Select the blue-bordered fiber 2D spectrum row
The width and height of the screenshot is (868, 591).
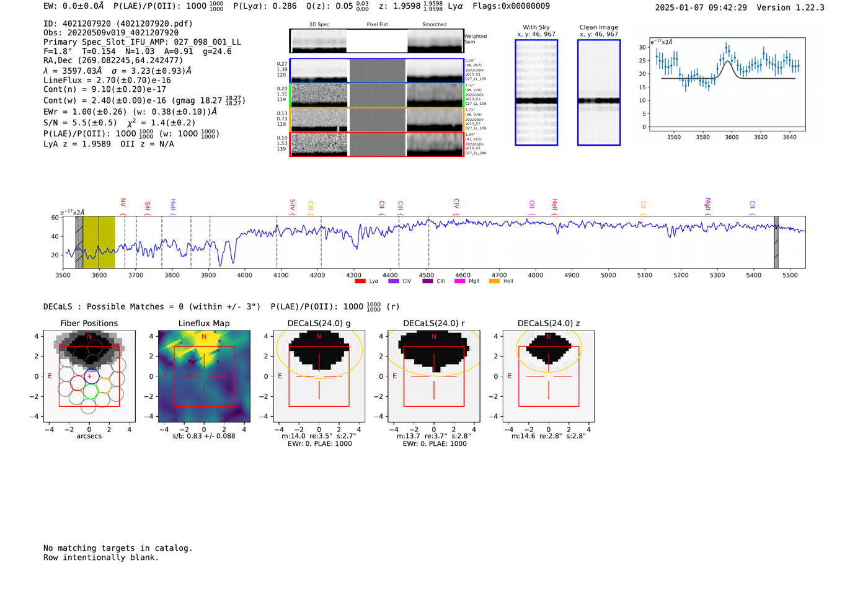point(376,71)
